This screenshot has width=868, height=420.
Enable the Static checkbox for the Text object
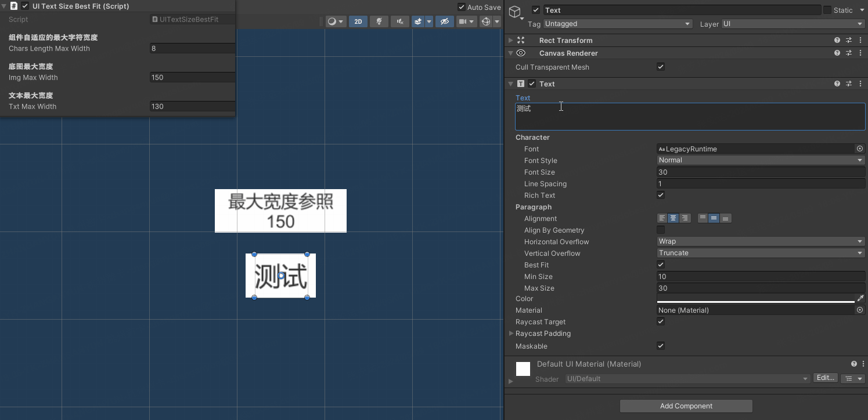click(828, 10)
